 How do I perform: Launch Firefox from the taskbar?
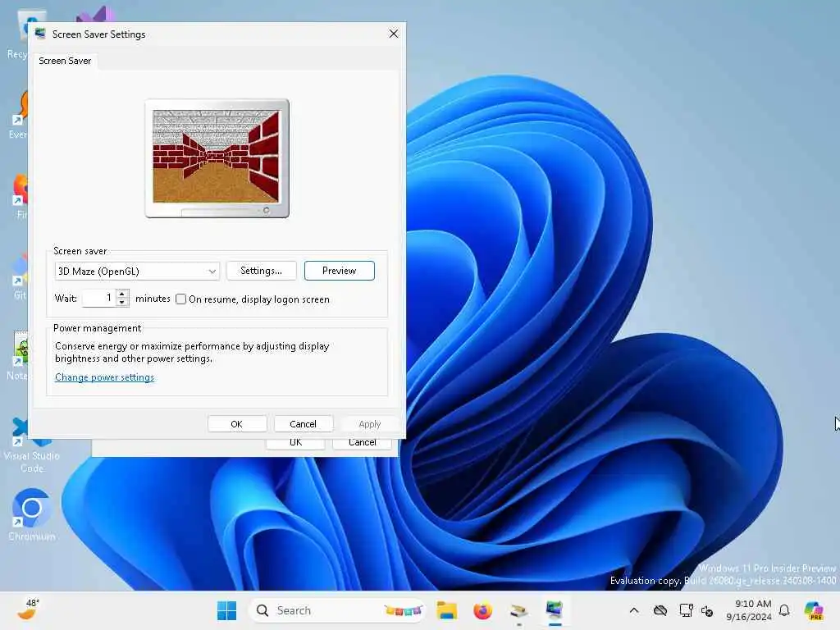point(482,610)
